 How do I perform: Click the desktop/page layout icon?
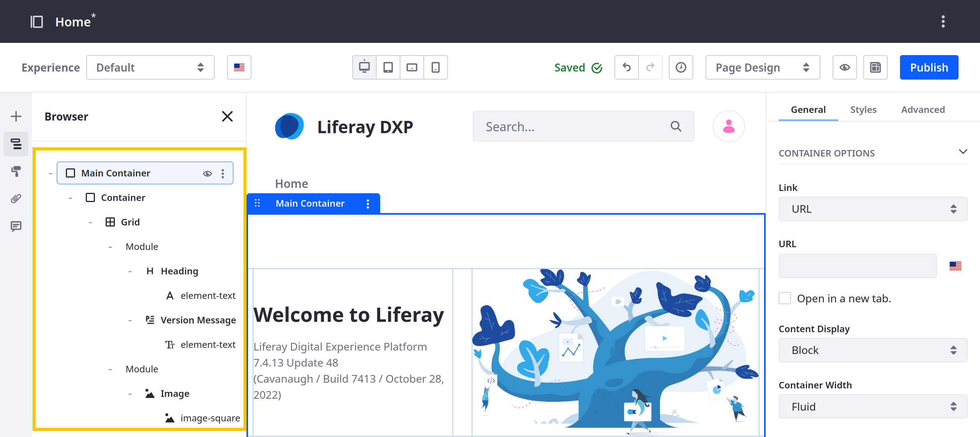364,67
